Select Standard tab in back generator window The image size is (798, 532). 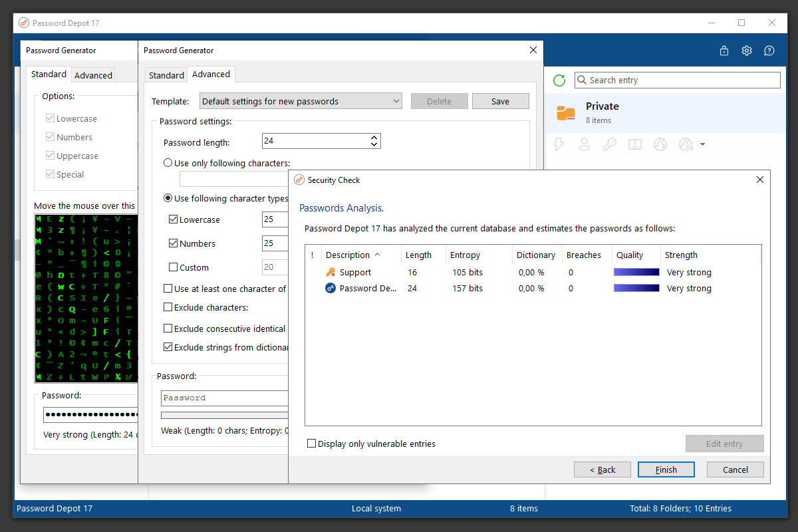(49, 74)
